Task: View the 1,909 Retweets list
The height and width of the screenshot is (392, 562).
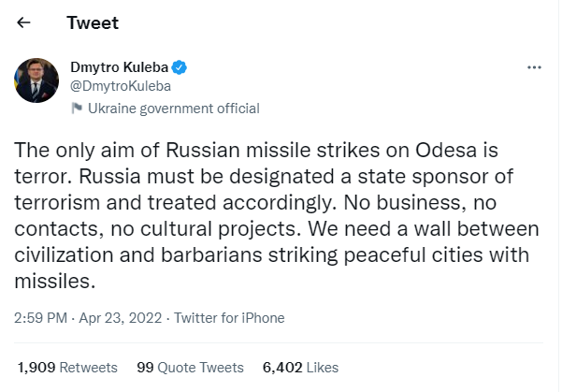Action: pyautogui.click(x=68, y=368)
